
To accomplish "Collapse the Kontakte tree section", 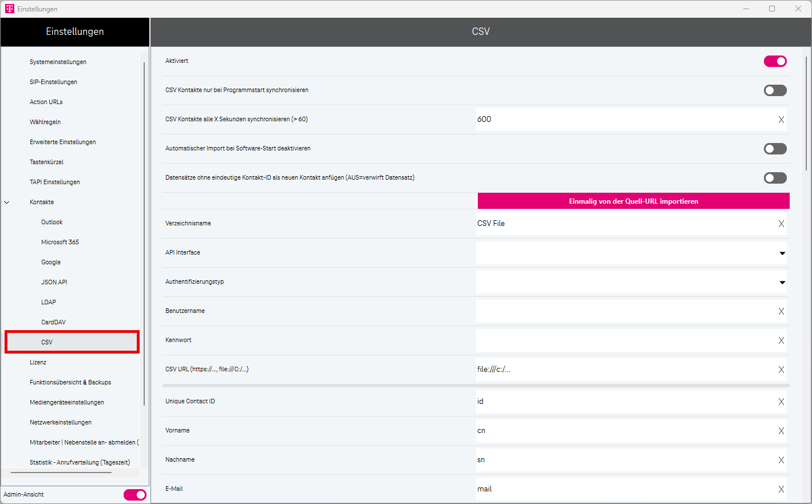I will [x=7, y=202].
